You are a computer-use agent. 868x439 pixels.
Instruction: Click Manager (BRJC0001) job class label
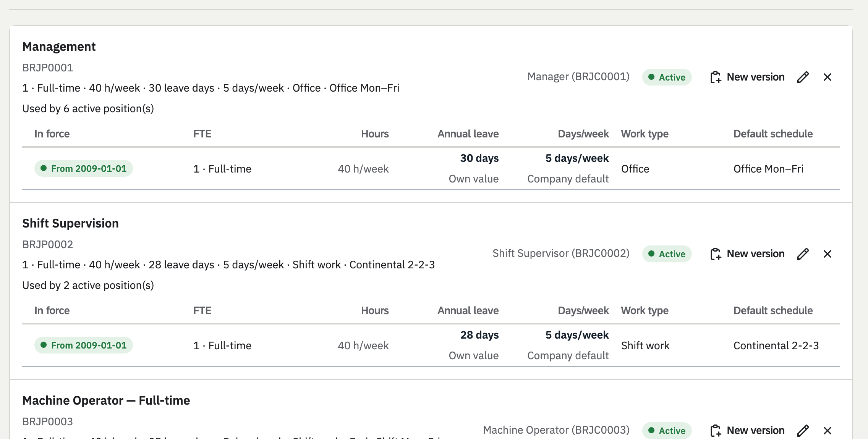click(578, 77)
